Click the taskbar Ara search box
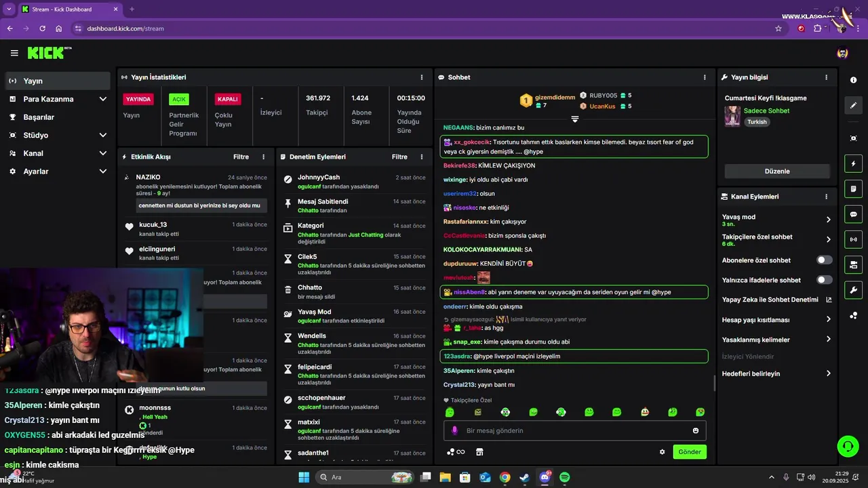 [x=366, y=477]
